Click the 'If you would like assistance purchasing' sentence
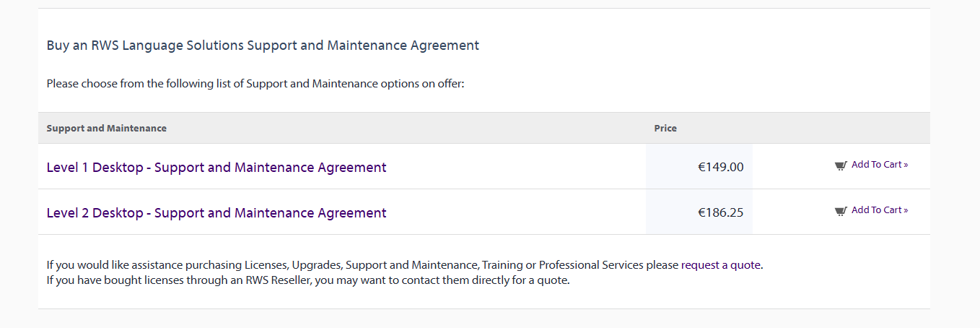This screenshot has width=980, height=328. tap(361, 265)
